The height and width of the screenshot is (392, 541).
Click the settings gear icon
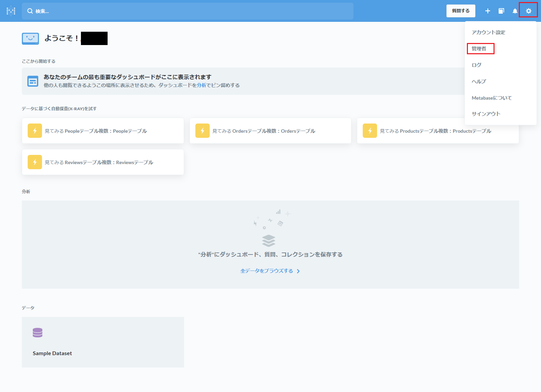coord(528,11)
